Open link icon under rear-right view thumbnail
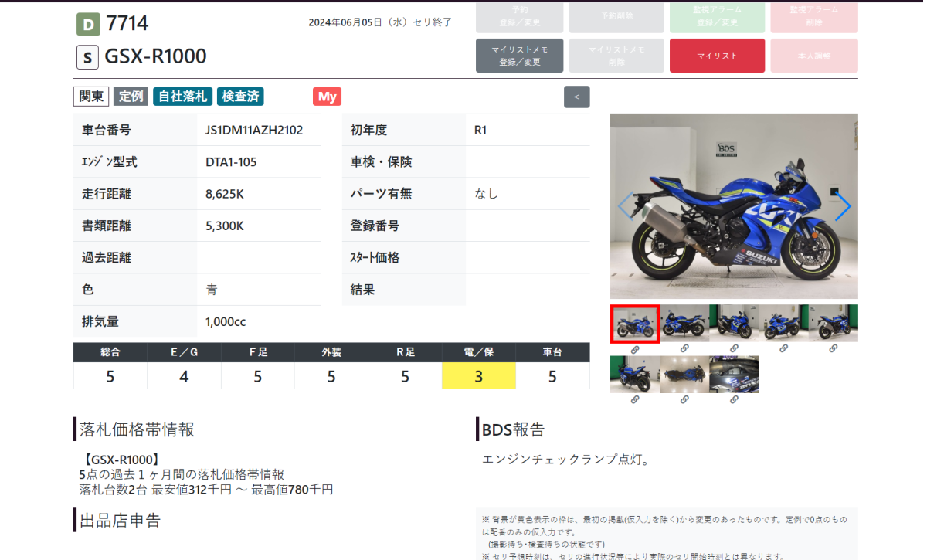This screenshot has height=560, width=927. pos(833,349)
